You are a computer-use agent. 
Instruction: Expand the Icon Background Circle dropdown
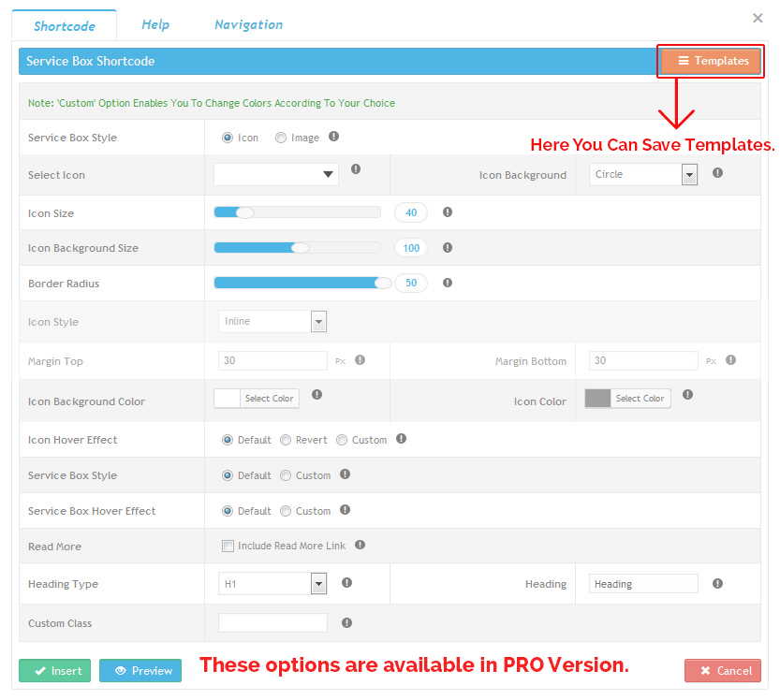643,174
